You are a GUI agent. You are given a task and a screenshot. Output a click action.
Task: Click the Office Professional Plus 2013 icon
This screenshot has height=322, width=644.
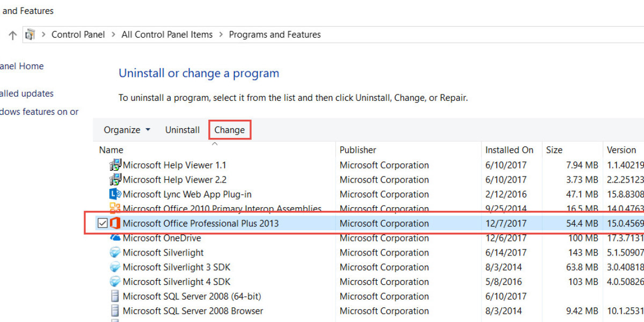tap(115, 223)
